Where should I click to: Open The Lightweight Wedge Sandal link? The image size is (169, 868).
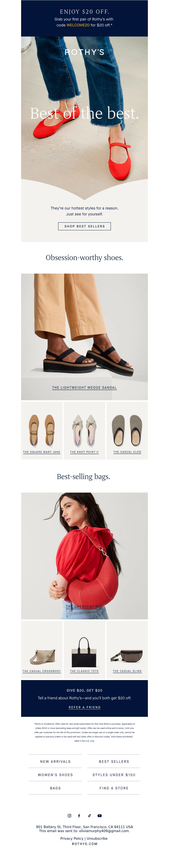pyautogui.click(x=84, y=387)
